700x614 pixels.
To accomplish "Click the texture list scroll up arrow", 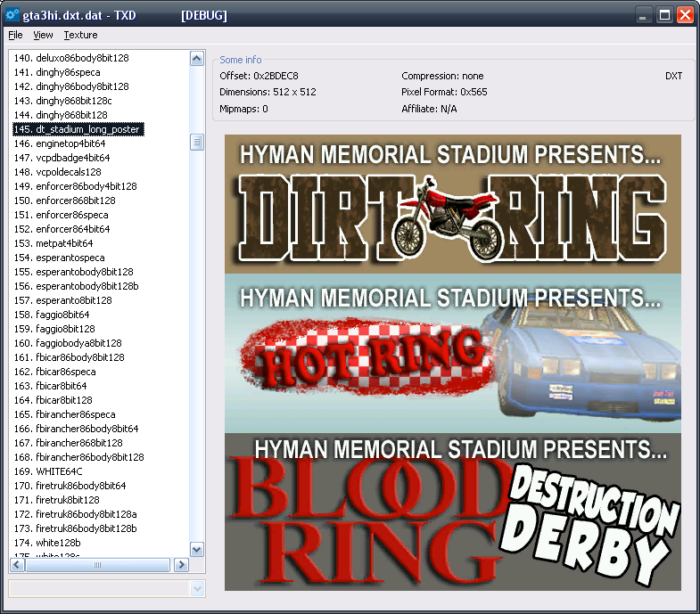I will [197, 58].
